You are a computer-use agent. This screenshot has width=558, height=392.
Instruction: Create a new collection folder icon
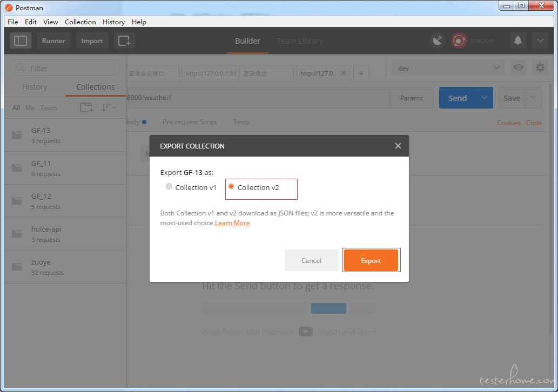[x=86, y=107]
